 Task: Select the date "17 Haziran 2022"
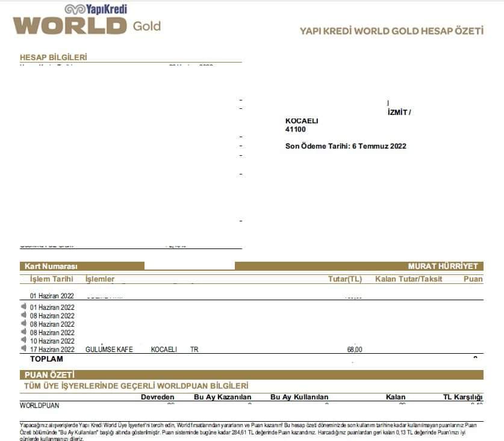52,349
